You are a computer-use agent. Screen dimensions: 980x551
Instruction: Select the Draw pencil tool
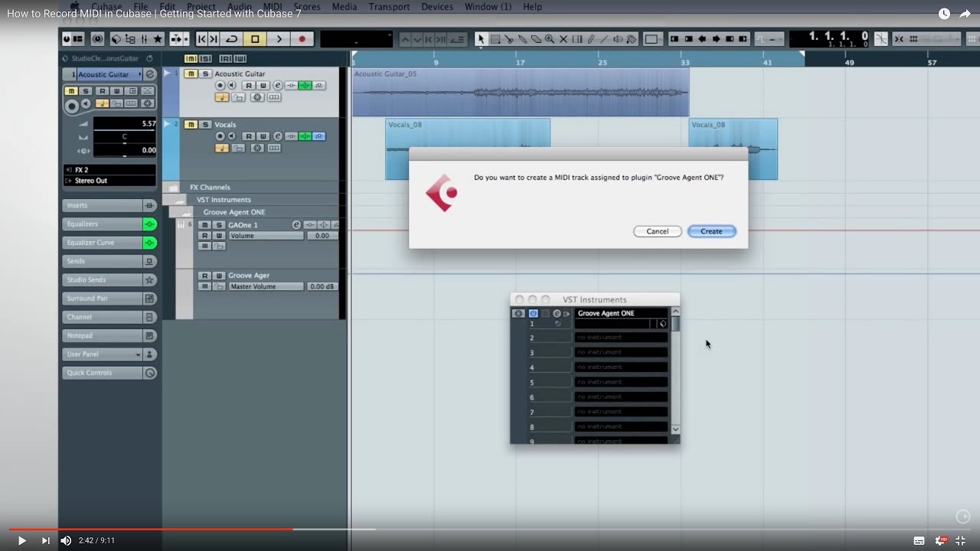591,39
